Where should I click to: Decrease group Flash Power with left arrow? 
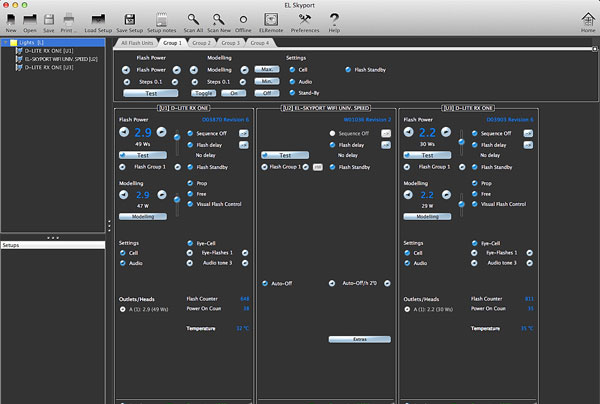pos(126,70)
